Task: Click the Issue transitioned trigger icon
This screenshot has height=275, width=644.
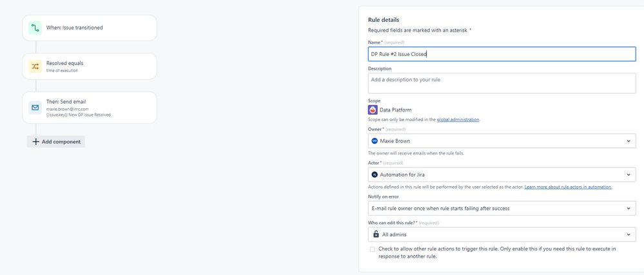Action: [x=35, y=28]
